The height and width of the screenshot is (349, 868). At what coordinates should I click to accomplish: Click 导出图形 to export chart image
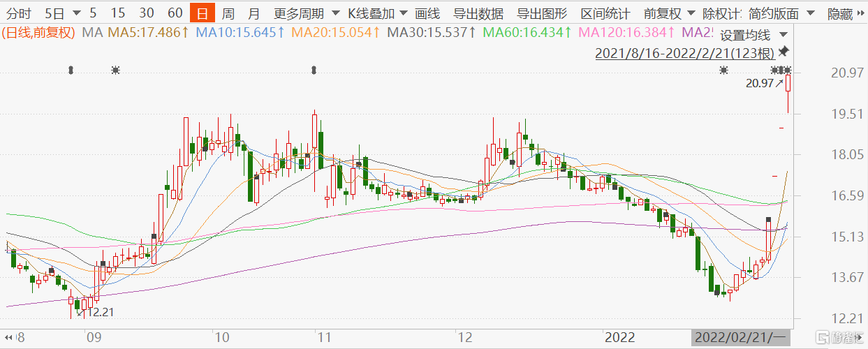coord(541,13)
